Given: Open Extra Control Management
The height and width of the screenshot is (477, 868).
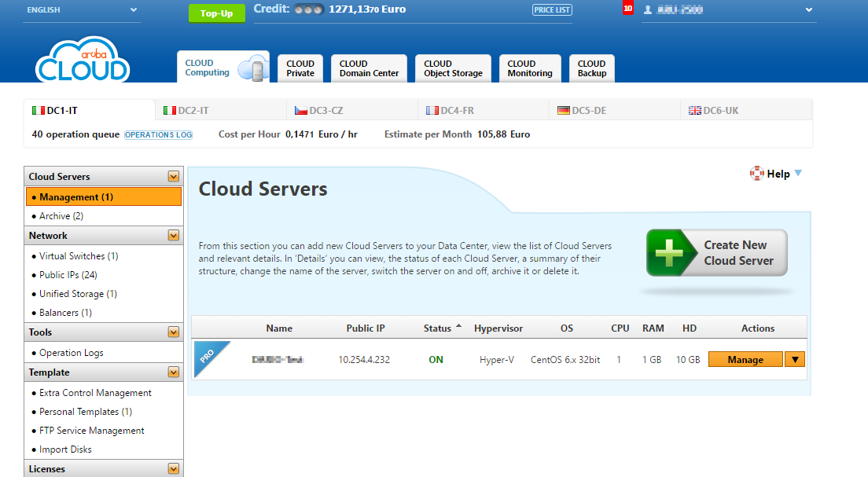Looking at the screenshot, I should 95,393.
